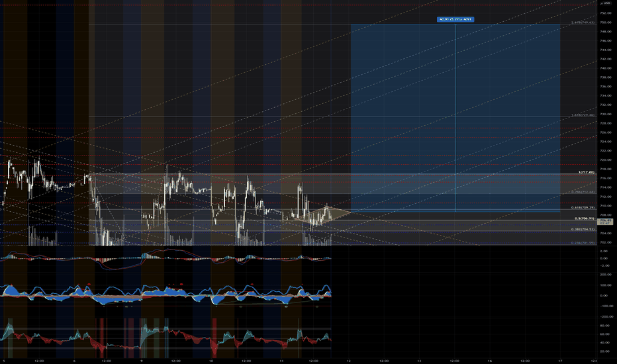The width and height of the screenshot is (617, 364).
Task: Click the 752.00 price axis label
Action: click(x=605, y=13)
